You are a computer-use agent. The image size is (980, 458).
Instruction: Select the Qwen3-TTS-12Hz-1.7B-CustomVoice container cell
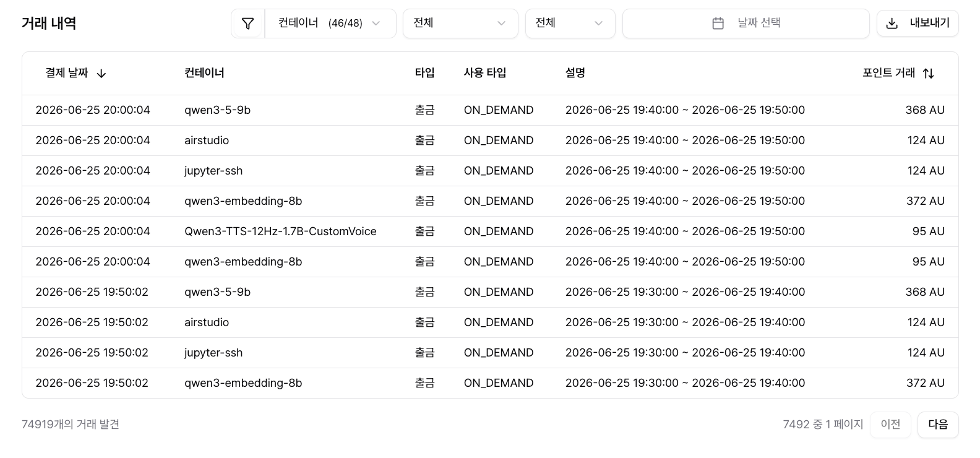[x=280, y=231]
